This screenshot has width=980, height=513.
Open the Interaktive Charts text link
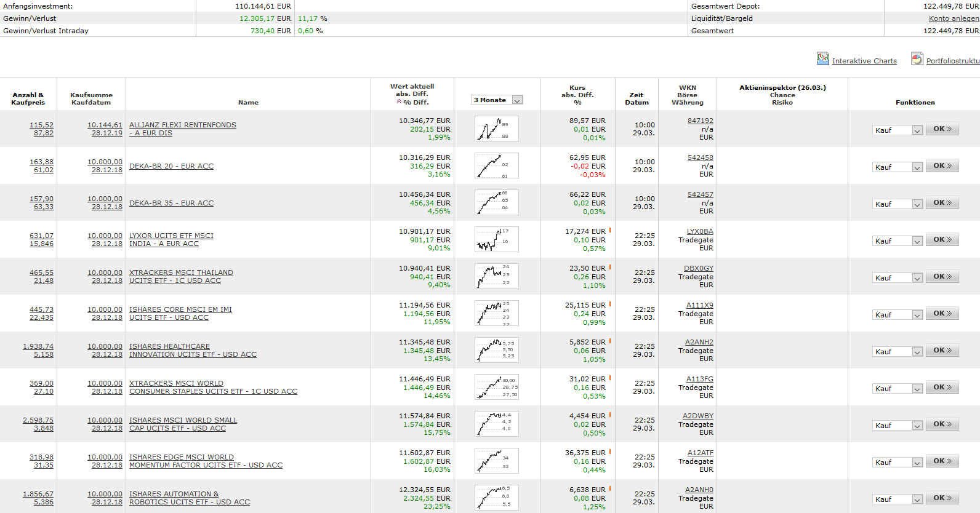tap(864, 61)
